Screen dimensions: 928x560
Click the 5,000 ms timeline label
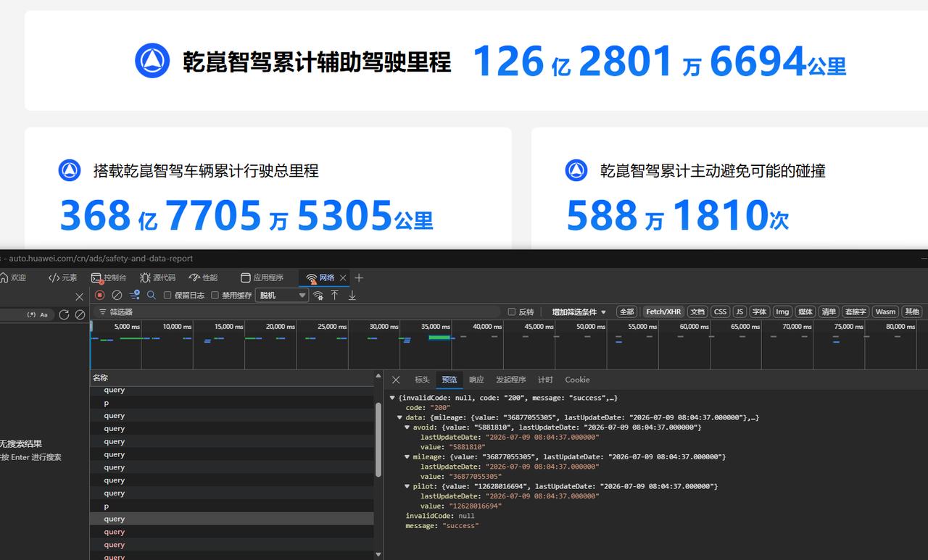127,327
